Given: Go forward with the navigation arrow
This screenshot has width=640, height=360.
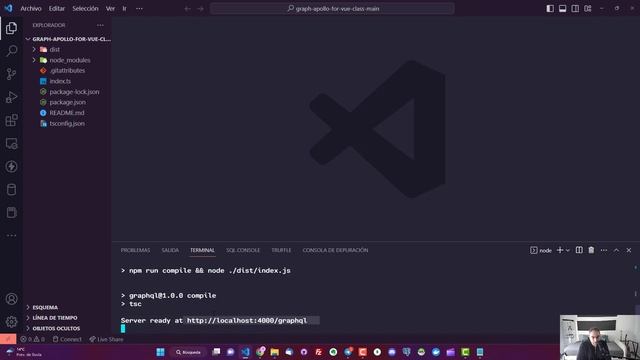Looking at the screenshot, I should click(200, 9).
